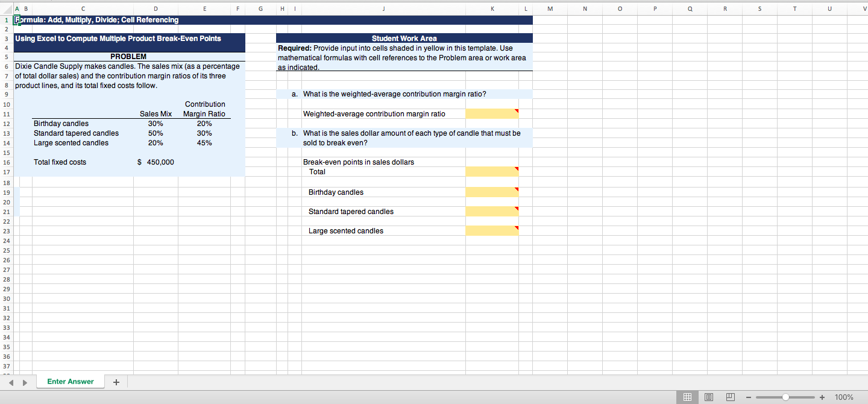Viewport: 868px width, 404px height.
Task: Select row header 11
Action: (x=6, y=114)
